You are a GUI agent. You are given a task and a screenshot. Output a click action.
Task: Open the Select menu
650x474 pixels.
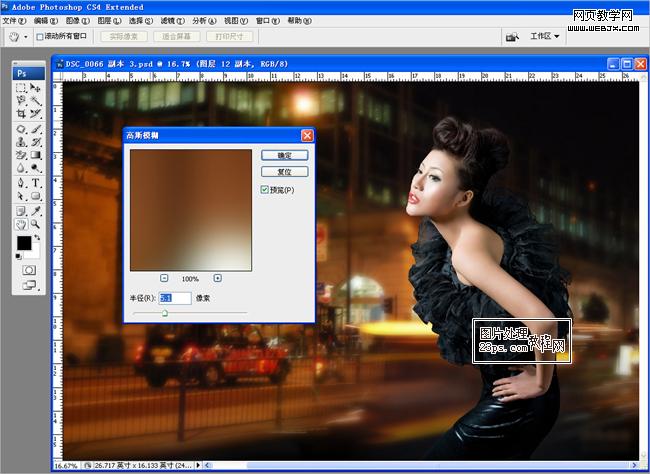pyautogui.click(x=141, y=21)
